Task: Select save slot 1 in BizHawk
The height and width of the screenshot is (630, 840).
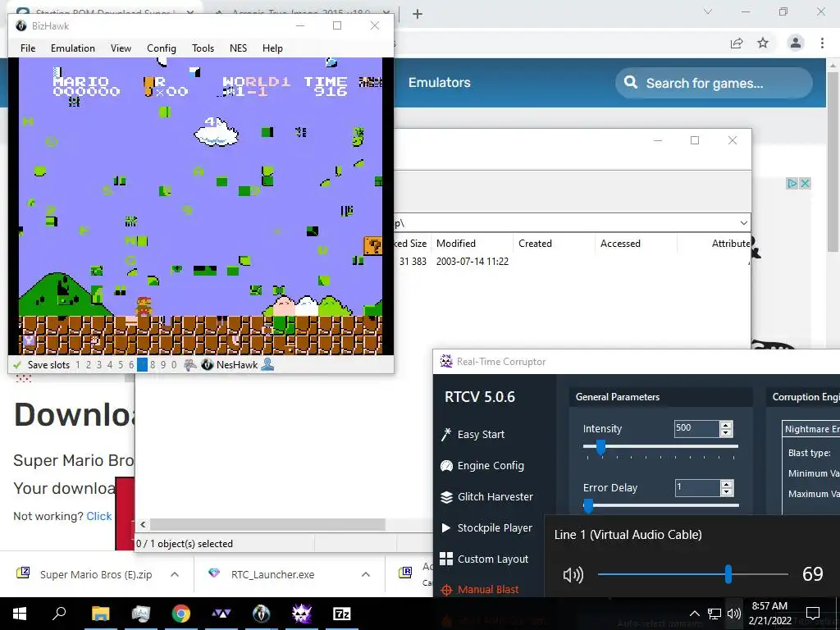Action: 78,365
